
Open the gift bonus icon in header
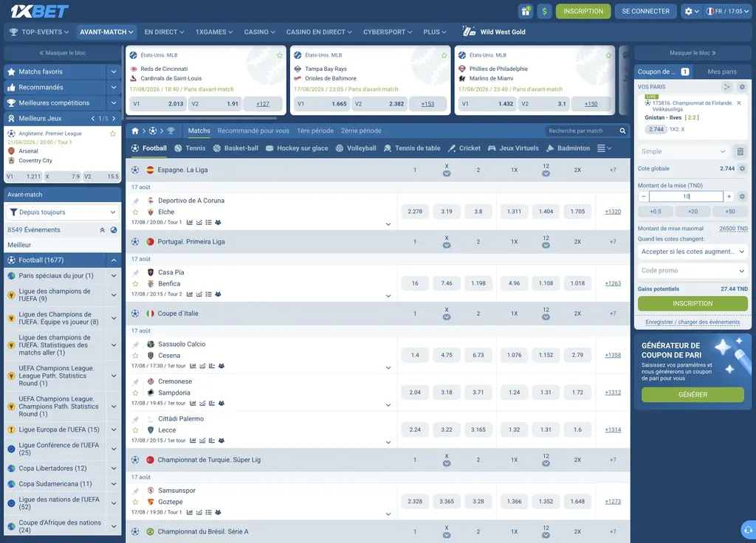(526, 11)
